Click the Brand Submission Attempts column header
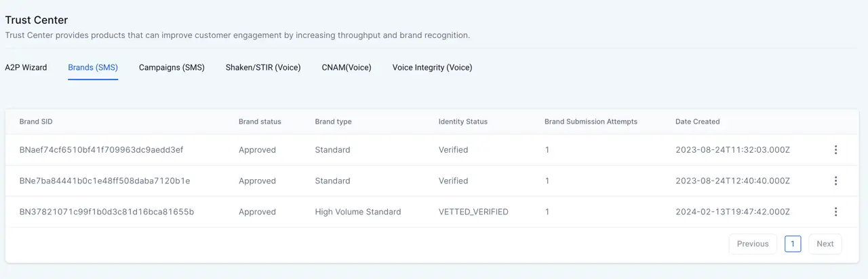The width and height of the screenshot is (868, 279). click(x=591, y=122)
